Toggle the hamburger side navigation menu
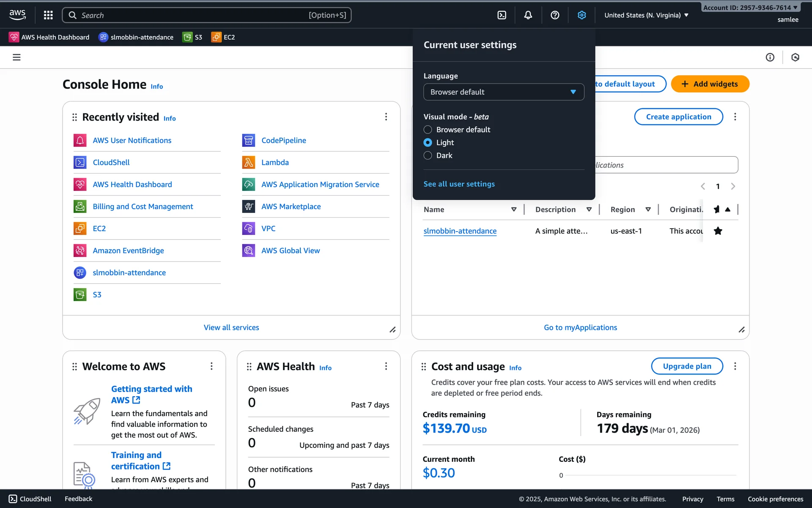 (x=16, y=57)
